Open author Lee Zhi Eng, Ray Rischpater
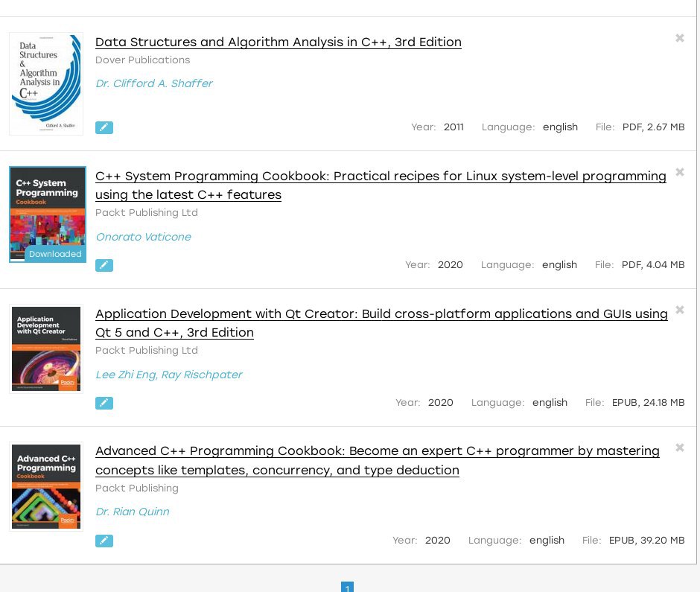Image resolution: width=700 pixels, height=592 pixels. tap(169, 375)
